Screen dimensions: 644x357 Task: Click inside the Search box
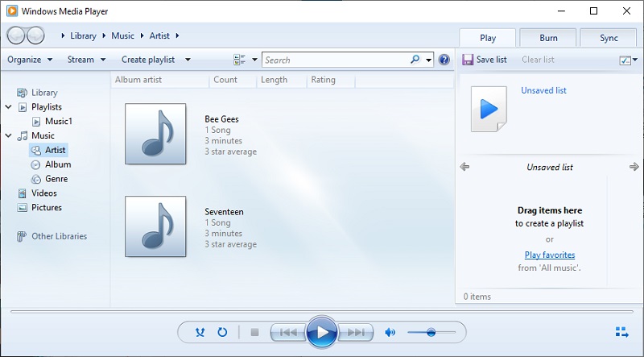tap(336, 60)
